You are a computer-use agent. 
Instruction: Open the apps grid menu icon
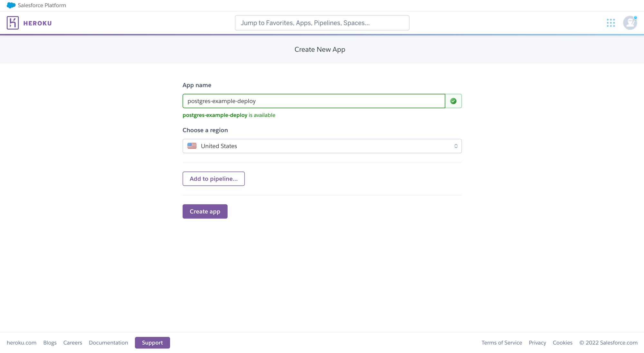click(611, 23)
